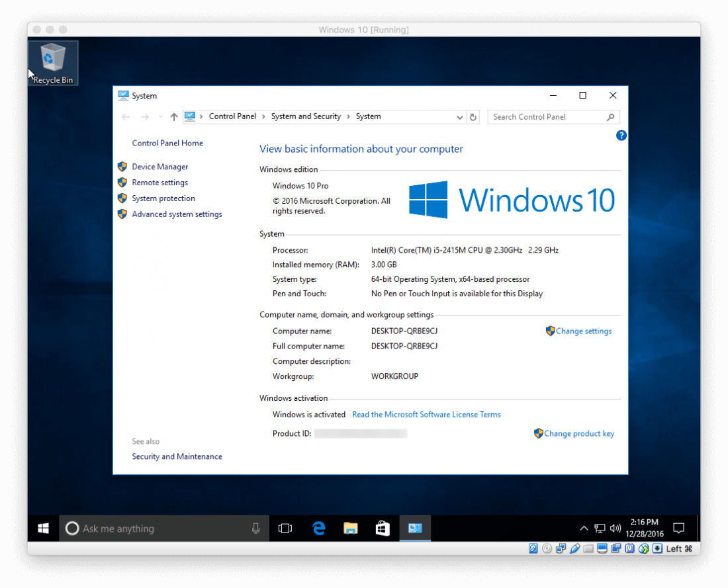The width and height of the screenshot is (728, 588).
Task: Click System Control Panel taskbar button
Action: [x=415, y=528]
